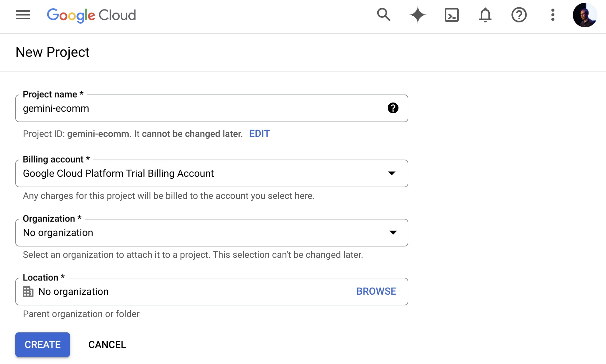The width and height of the screenshot is (606, 364).
Task: Open the more options three-dot menu
Action: [x=553, y=15]
